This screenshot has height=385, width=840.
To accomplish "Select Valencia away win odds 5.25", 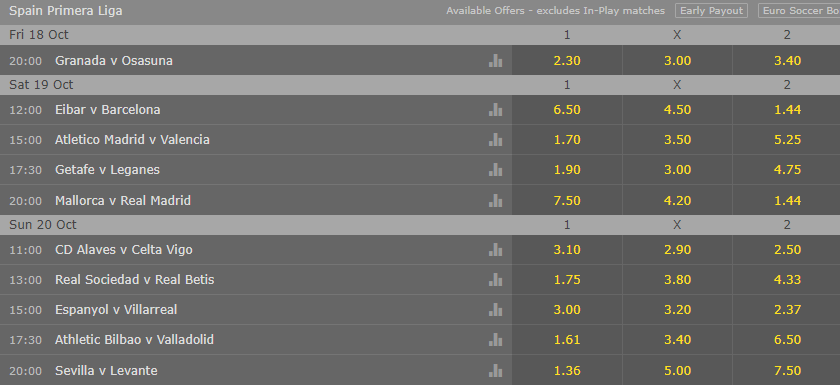I will coord(787,140).
